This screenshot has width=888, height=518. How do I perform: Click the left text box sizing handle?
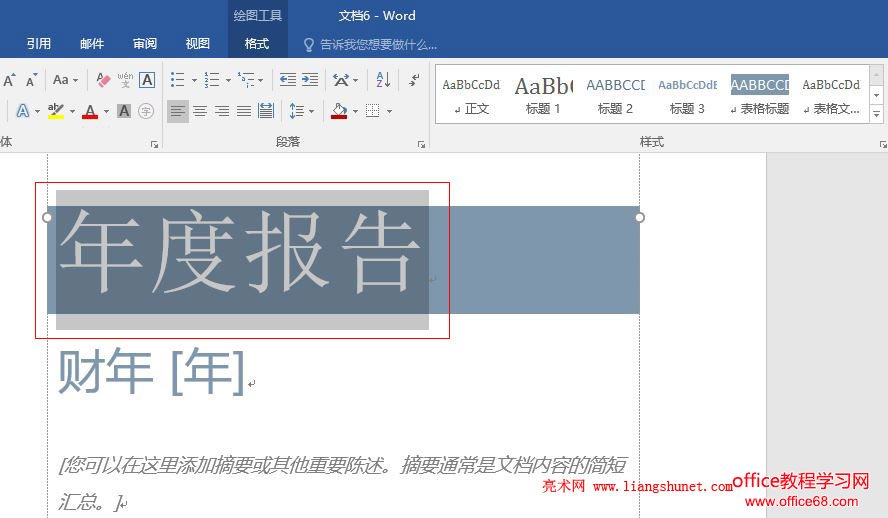click(x=47, y=217)
